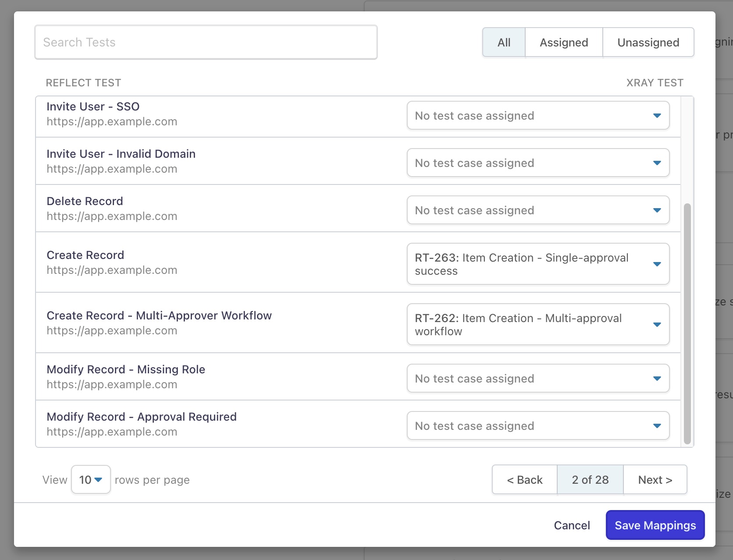The width and height of the screenshot is (733, 560).
Task: Select the Delete Record test name
Action: coord(85,202)
